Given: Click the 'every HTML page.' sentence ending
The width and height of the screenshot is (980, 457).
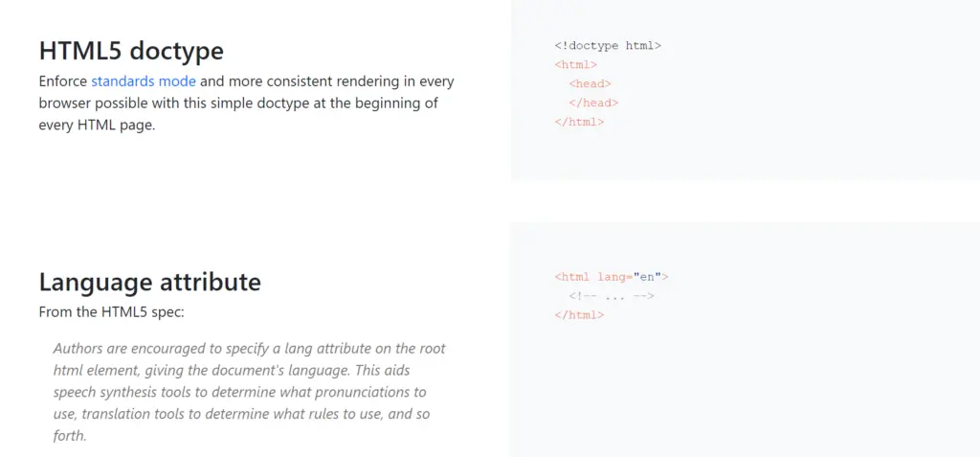Looking at the screenshot, I should [97, 126].
